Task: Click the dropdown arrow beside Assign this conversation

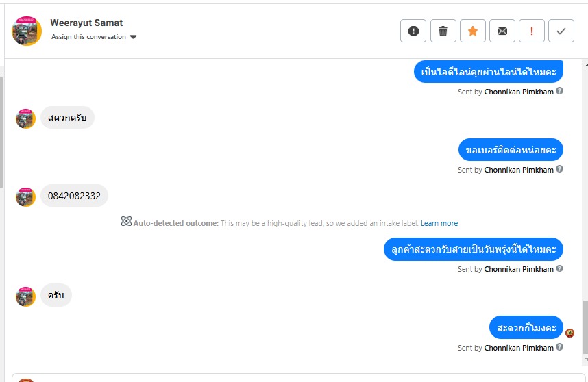Action: coord(133,37)
